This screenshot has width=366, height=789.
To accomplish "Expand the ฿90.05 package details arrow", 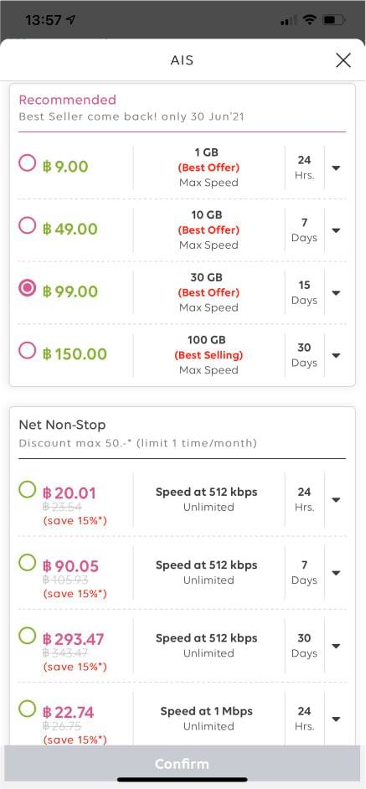I will [336, 573].
